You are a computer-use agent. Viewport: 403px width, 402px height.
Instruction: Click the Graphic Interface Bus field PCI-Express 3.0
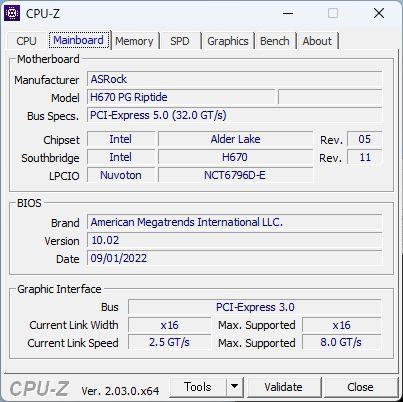pyautogui.click(x=255, y=307)
